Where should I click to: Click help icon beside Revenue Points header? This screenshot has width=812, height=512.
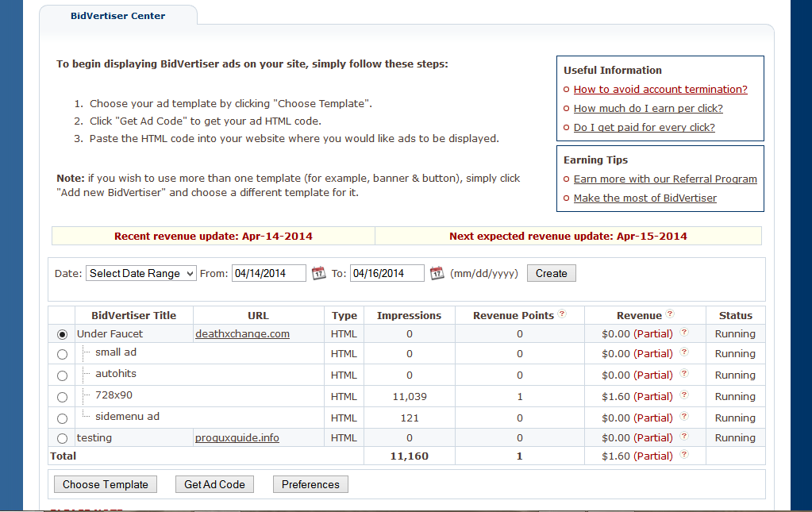pyautogui.click(x=562, y=314)
